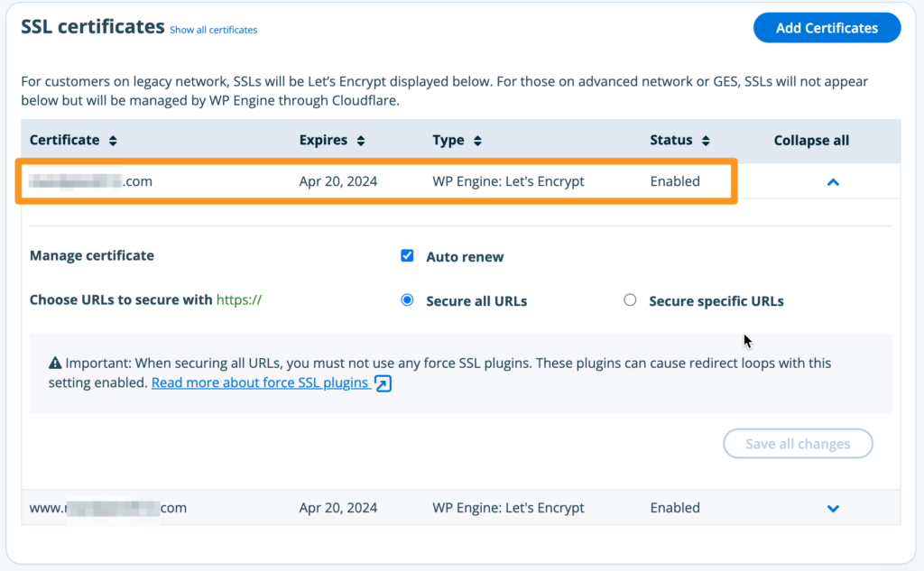The image size is (924, 571).
Task: Click the external link icon after force SSL plugins
Action: 383,383
